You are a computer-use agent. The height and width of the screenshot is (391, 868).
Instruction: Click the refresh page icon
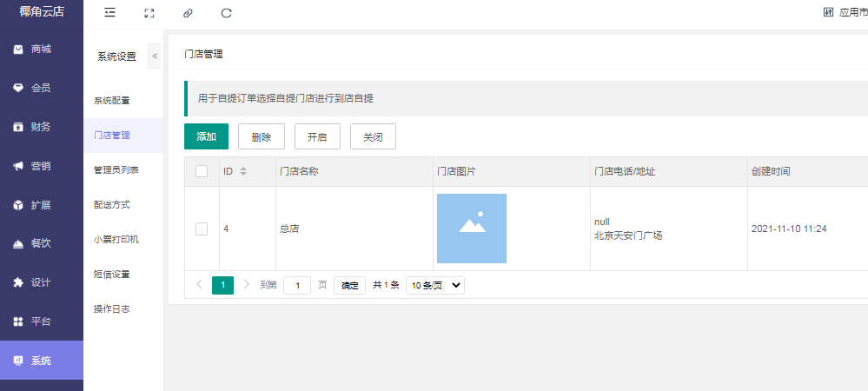coord(227,13)
